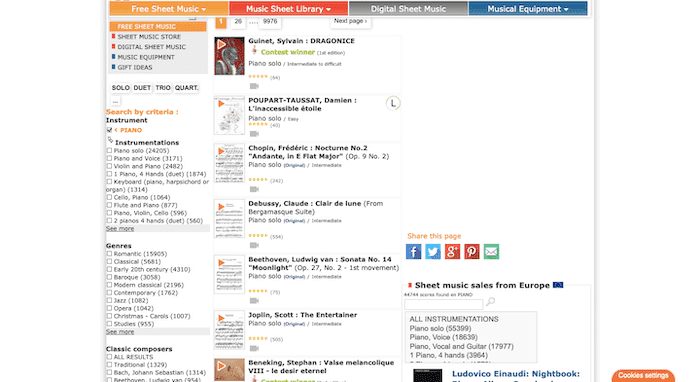Play L'inaccessible étoile audio preview
This screenshot has width=700, height=382.
[x=221, y=104]
